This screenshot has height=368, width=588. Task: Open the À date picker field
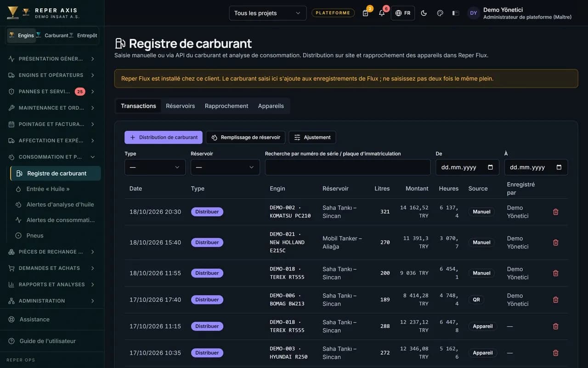click(x=536, y=167)
